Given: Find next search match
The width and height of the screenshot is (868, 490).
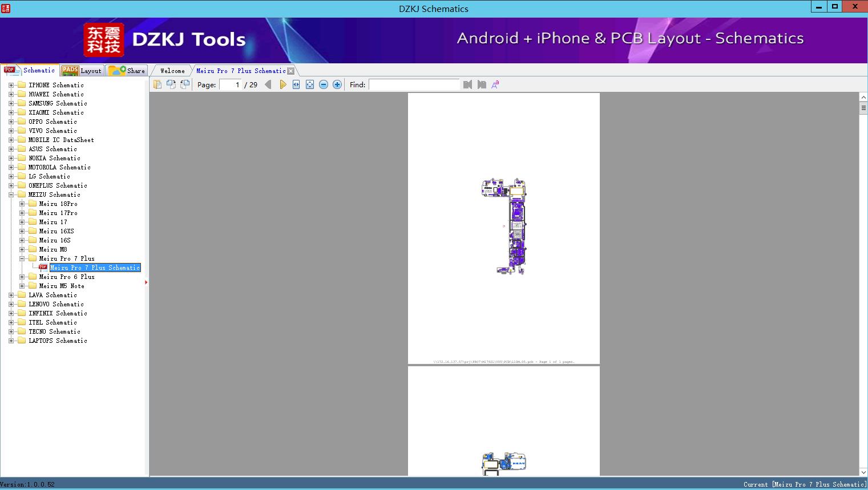Looking at the screenshot, I should coord(482,84).
